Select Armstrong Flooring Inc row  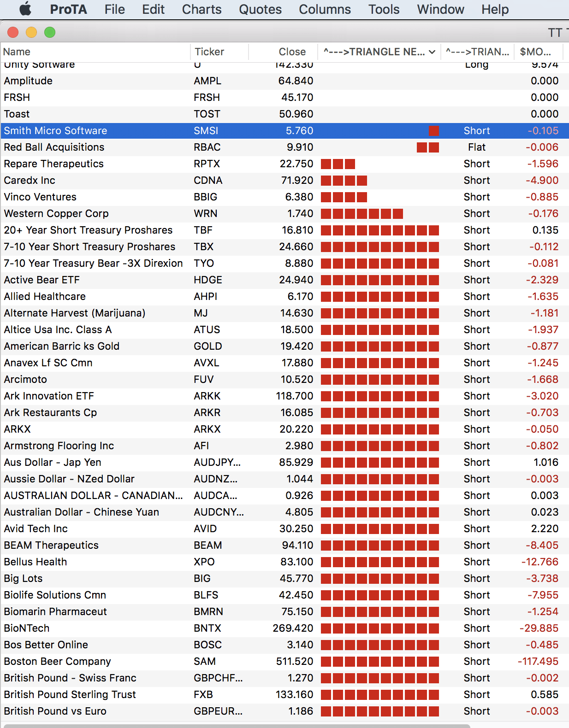(x=284, y=446)
